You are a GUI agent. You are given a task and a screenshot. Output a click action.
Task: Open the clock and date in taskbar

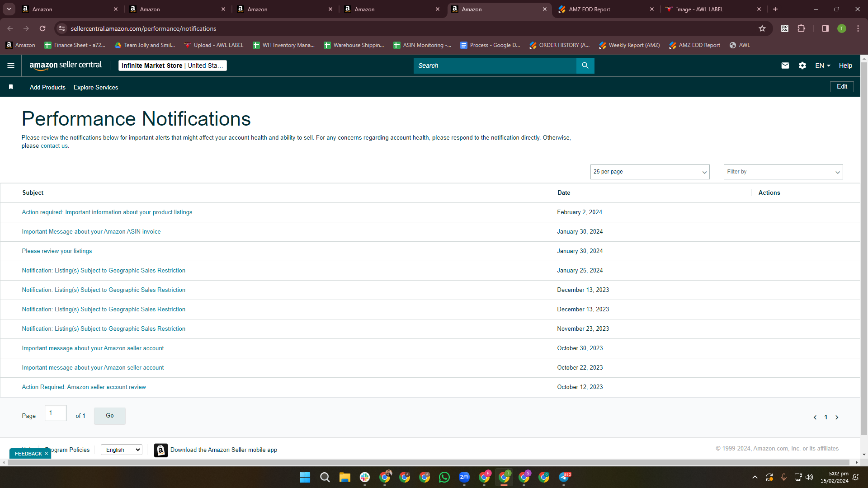pyautogui.click(x=835, y=477)
